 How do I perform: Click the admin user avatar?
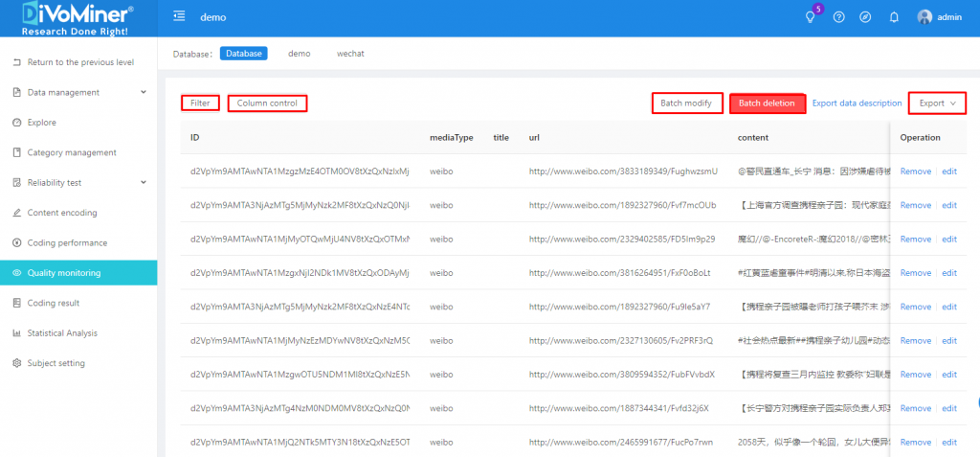click(924, 17)
